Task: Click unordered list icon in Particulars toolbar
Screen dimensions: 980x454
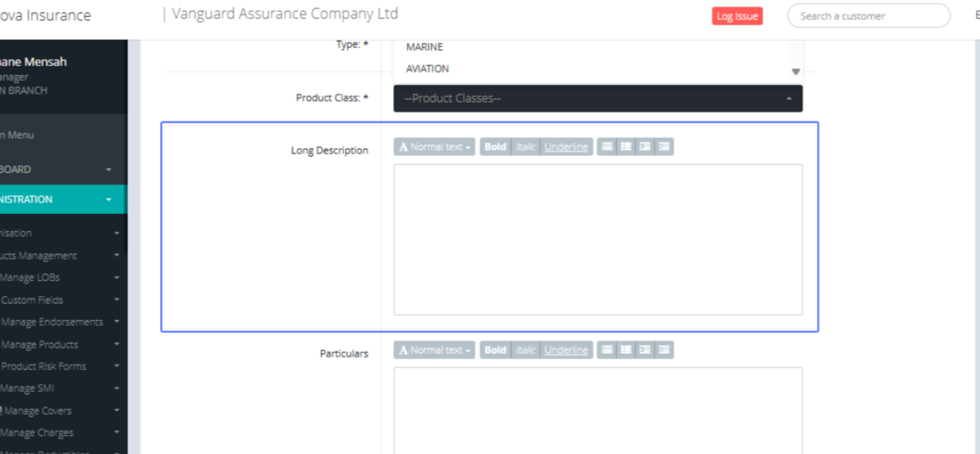Action: pyautogui.click(x=607, y=350)
